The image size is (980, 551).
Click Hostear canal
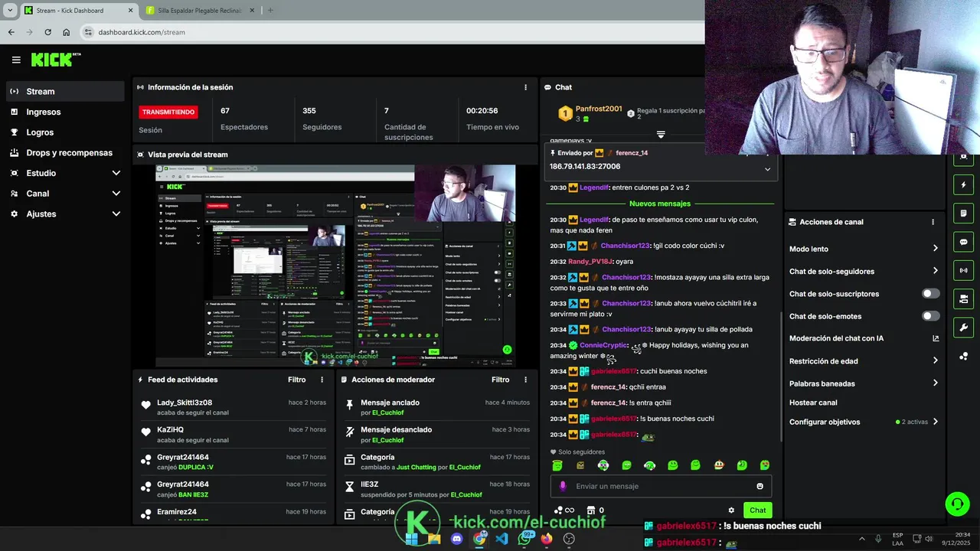coord(813,403)
